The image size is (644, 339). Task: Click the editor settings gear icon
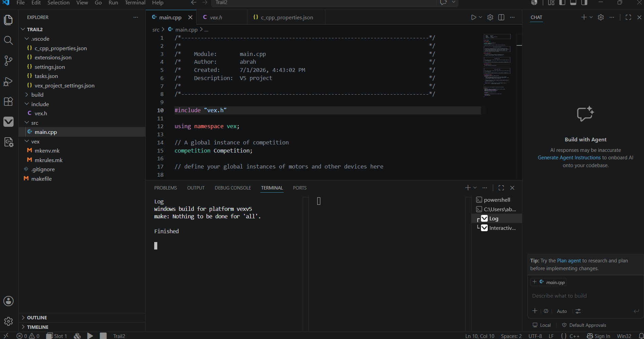[490, 17]
